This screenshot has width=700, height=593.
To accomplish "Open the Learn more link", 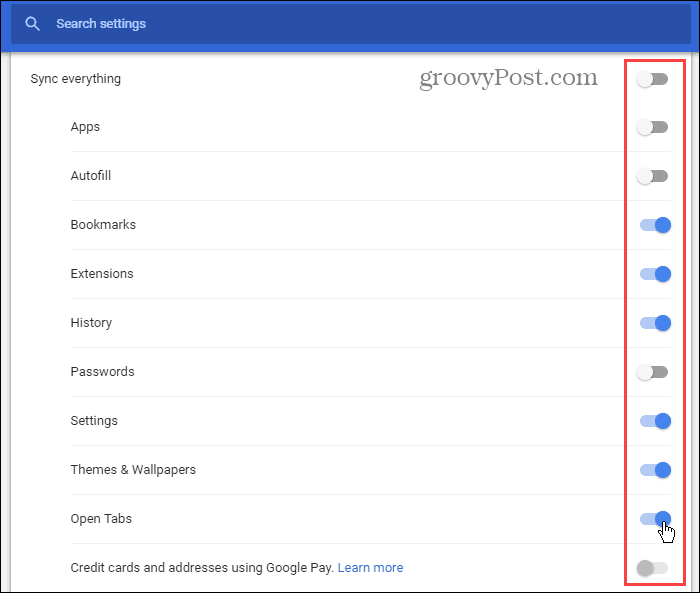I will coord(370,568).
